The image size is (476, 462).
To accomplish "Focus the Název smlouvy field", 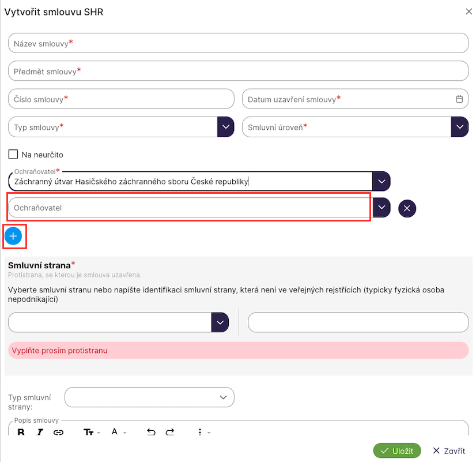I will tap(238, 43).
